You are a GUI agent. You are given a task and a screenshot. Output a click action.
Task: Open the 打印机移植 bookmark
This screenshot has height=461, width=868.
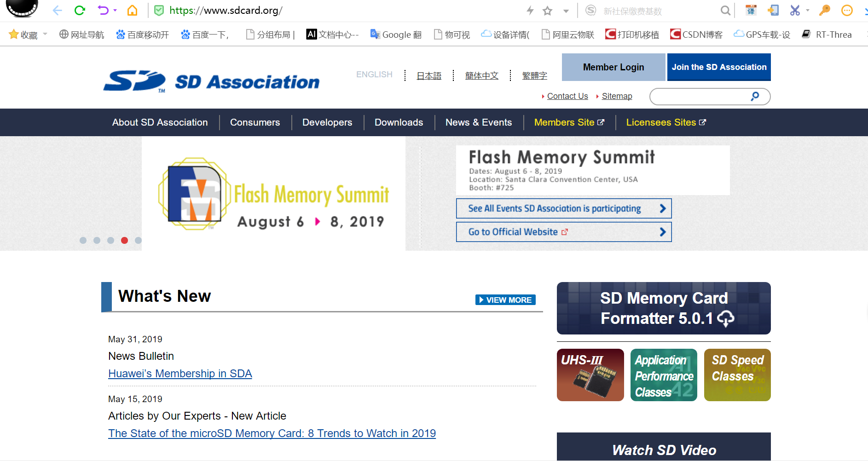pyautogui.click(x=632, y=35)
